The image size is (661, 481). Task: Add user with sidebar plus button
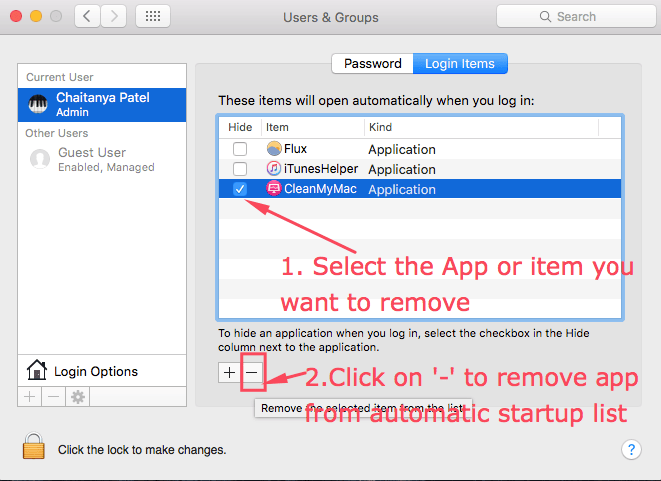(x=30, y=397)
